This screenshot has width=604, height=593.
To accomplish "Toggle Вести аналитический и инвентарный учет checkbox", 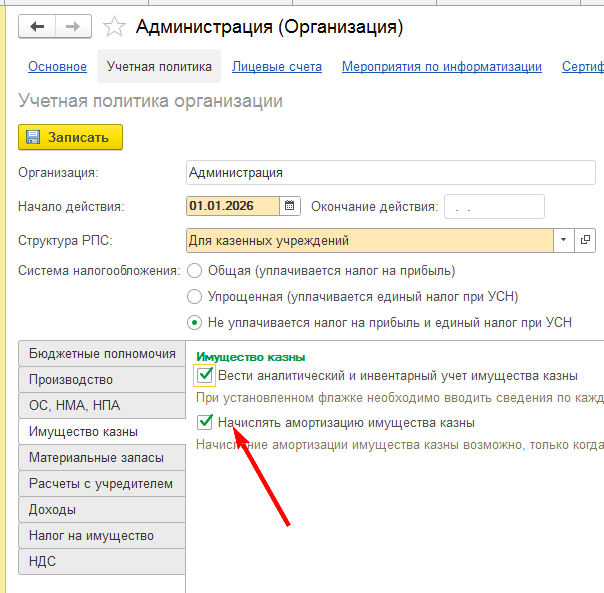I will click(x=205, y=375).
